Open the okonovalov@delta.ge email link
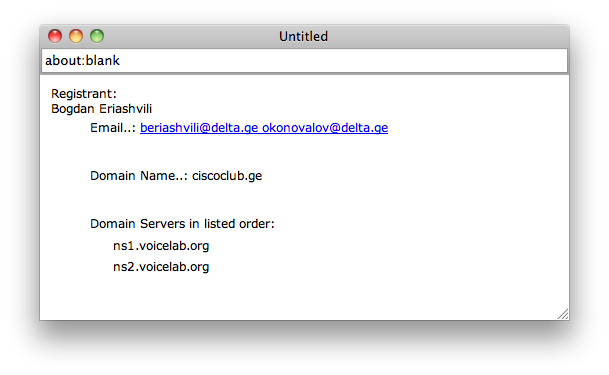Viewport: 609px width, 375px height. point(325,128)
